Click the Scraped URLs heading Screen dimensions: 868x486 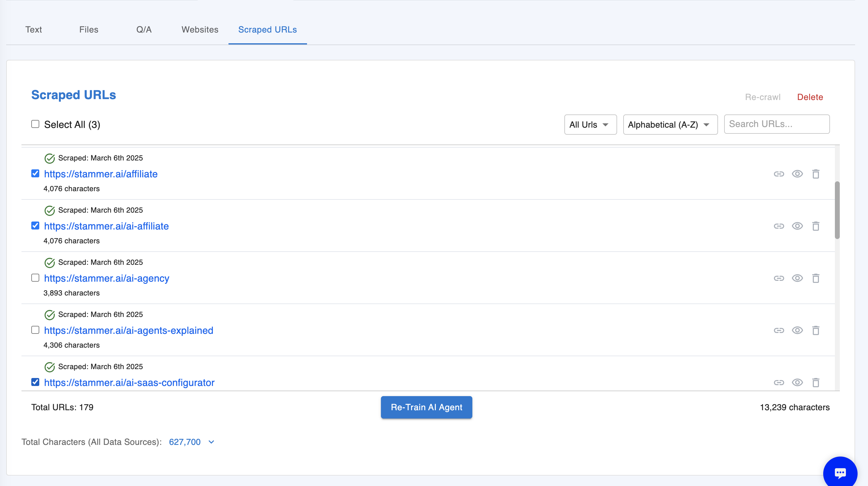[x=73, y=95]
